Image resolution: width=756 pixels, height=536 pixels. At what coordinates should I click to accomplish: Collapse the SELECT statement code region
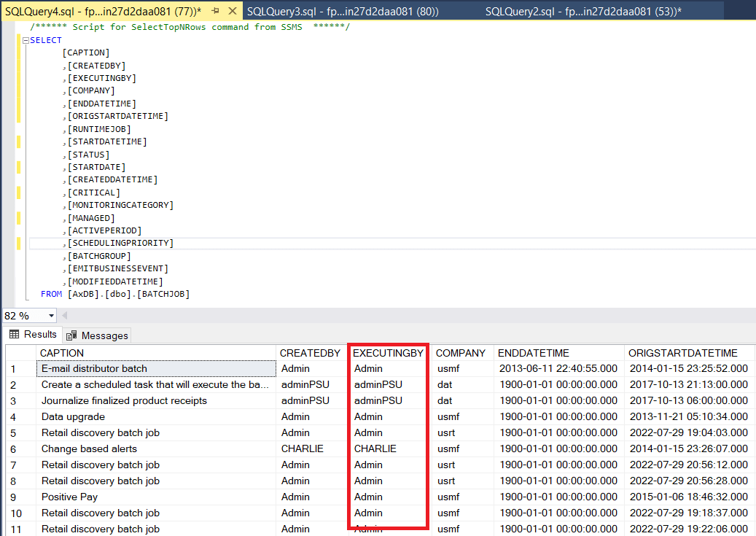pos(26,40)
